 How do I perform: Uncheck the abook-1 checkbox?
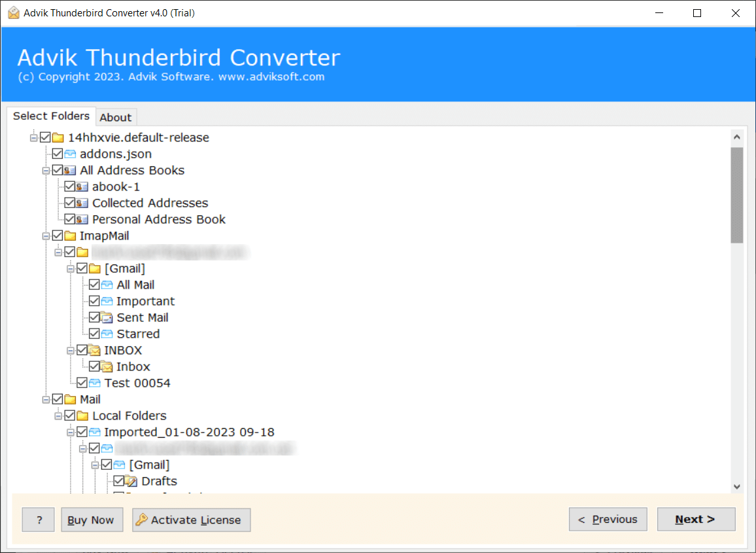[70, 187]
